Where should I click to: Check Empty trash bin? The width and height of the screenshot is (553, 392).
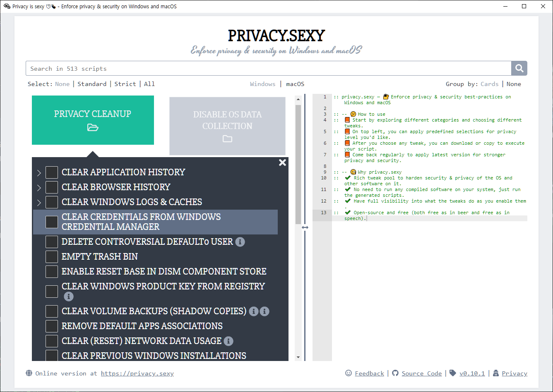point(52,257)
